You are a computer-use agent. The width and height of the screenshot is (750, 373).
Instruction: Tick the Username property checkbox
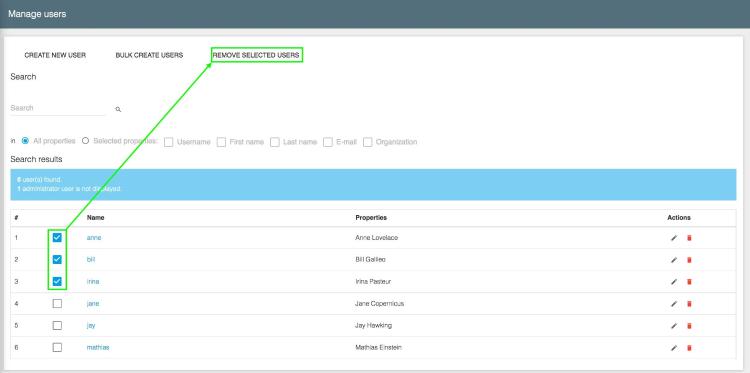point(168,142)
